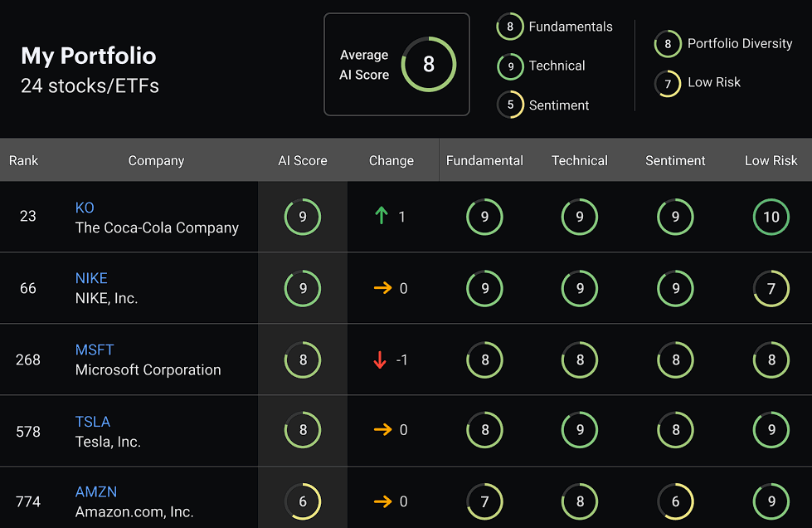Screen dimensions: 812x528
Task: Click Microsoft's Sentiment 8 ring
Action: pyautogui.click(x=675, y=359)
